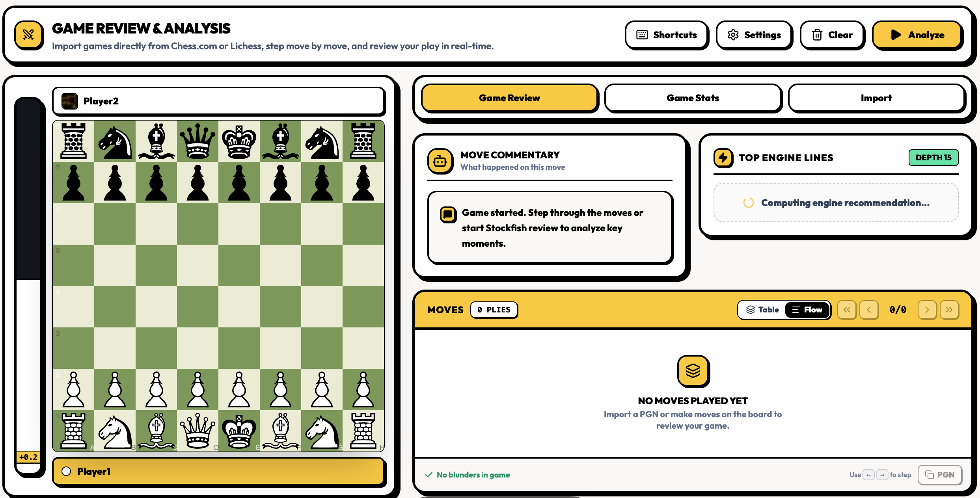Select the black pawn on e7
This screenshot has height=498, width=980.
click(x=239, y=182)
